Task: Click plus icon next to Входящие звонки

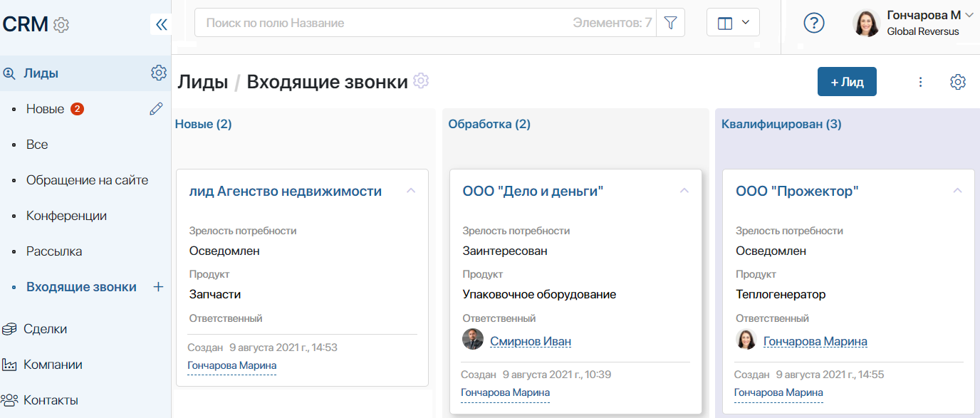Action: 157,286
